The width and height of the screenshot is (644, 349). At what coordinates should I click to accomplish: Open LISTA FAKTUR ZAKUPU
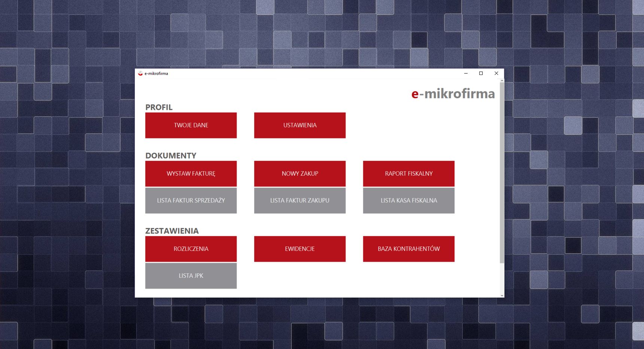pyautogui.click(x=300, y=201)
